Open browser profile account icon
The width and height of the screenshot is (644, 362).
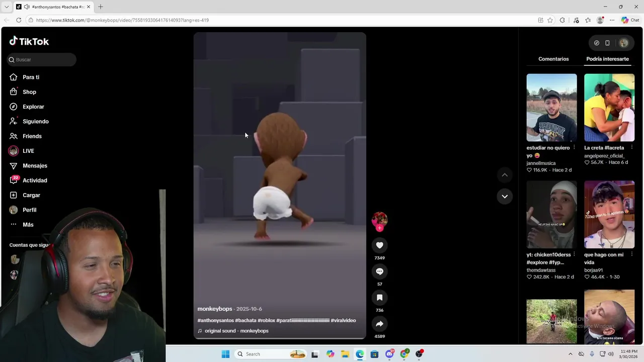tap(600, 20)
